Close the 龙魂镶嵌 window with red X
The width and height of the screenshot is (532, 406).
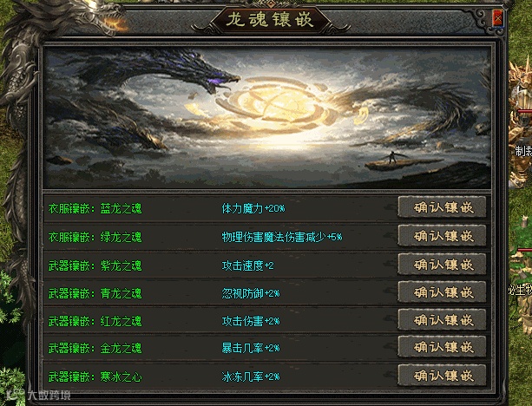tap(498, 18)
